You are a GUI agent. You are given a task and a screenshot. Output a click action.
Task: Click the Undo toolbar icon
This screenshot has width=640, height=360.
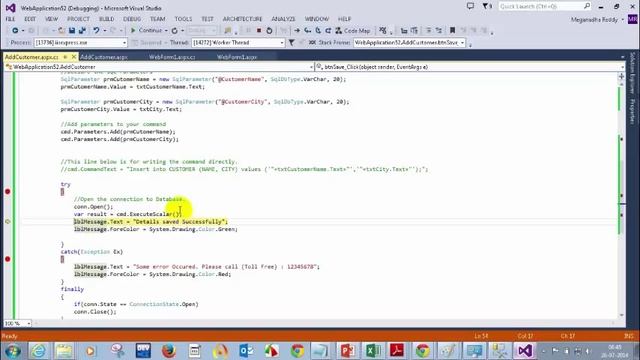[x=96, y=31]
